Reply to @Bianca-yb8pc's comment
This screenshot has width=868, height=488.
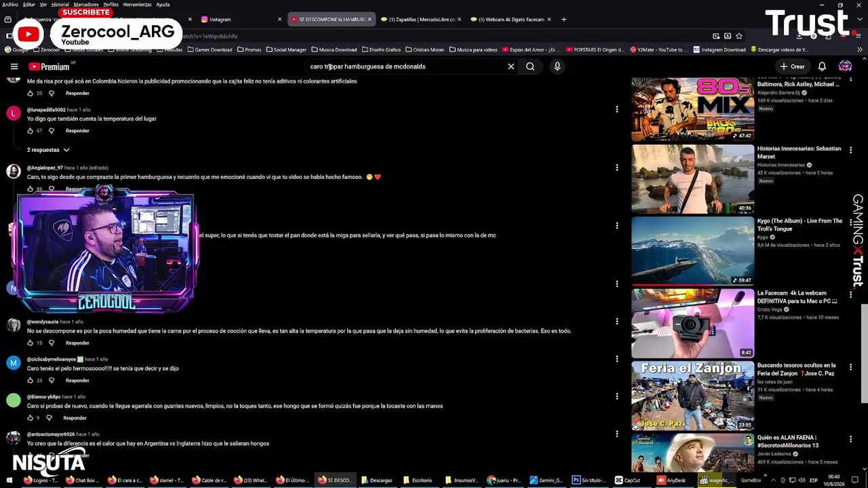tap(75, 418)
